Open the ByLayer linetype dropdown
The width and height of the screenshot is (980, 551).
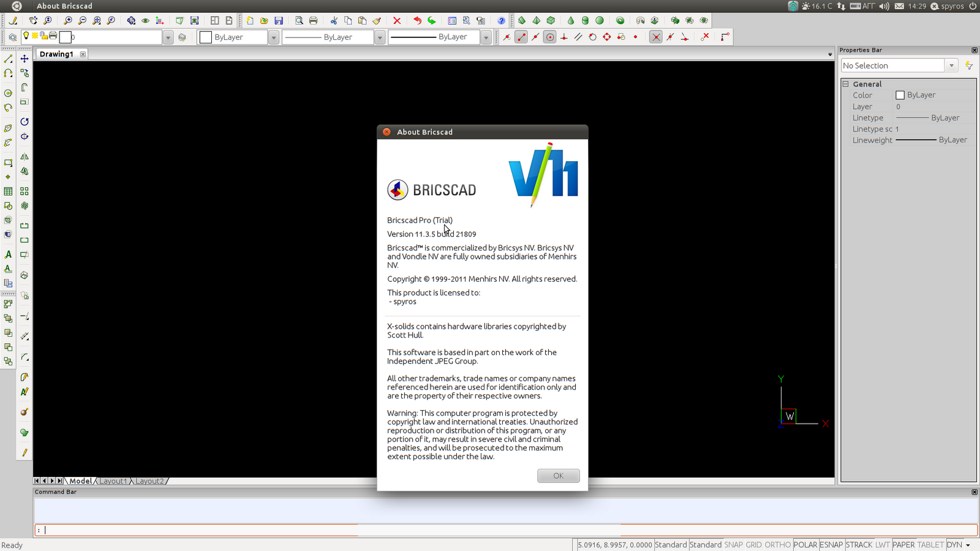click(380, 37)
